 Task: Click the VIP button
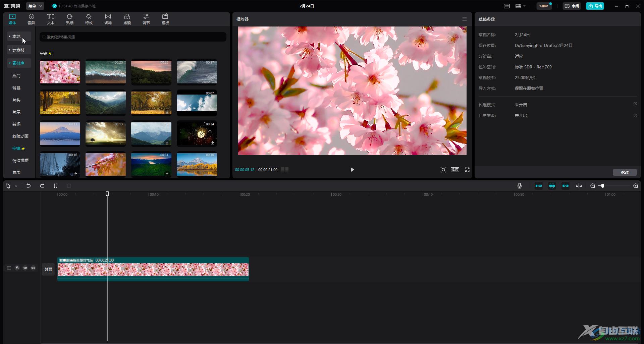[x=544, y=6]
